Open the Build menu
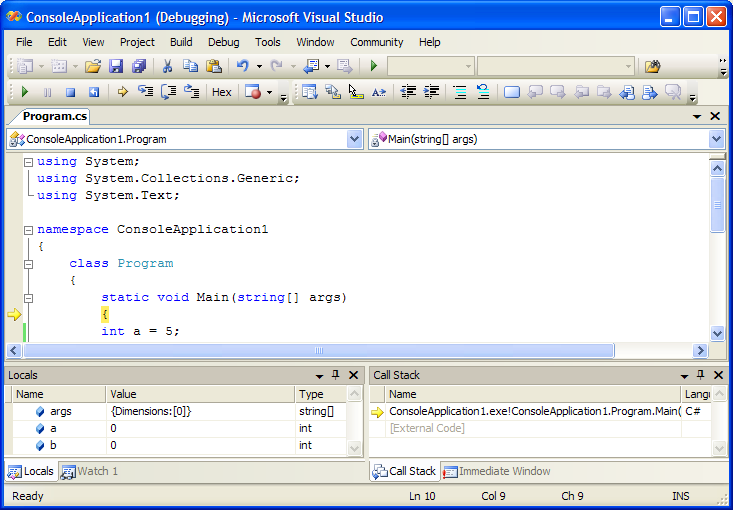The width and height of the screenshot is (733, 510). coord(181,42)
